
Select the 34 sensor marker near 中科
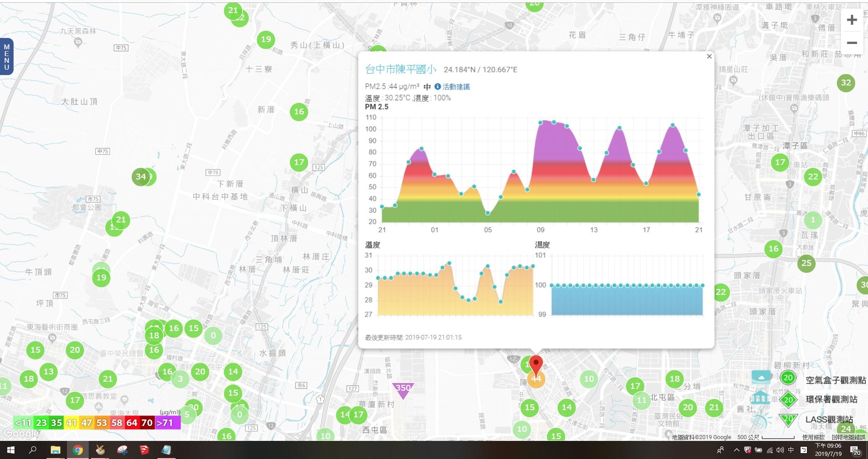141,176
